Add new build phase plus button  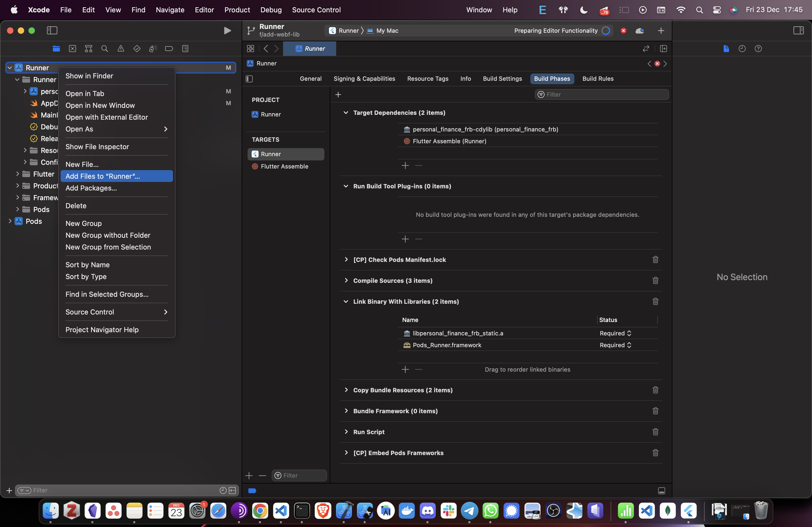[338, 94]
